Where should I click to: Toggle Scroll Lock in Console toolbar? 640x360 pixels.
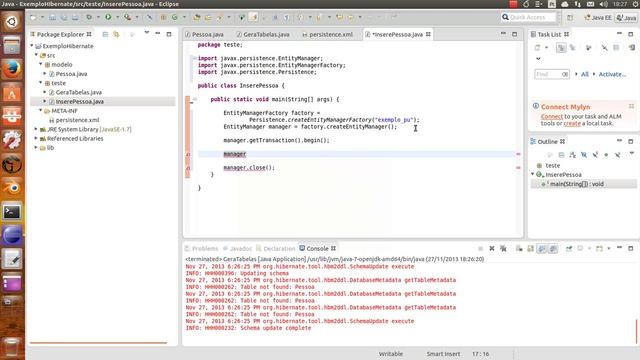[x=530, y=248]
